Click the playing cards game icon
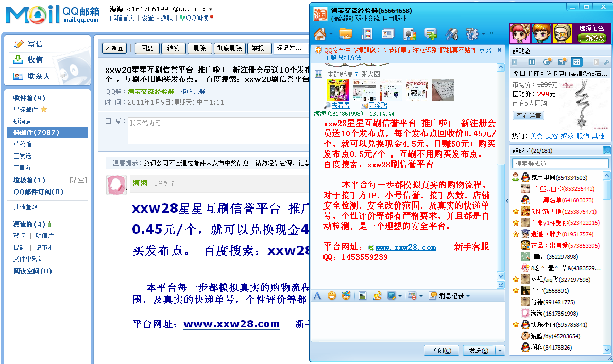 410,34
